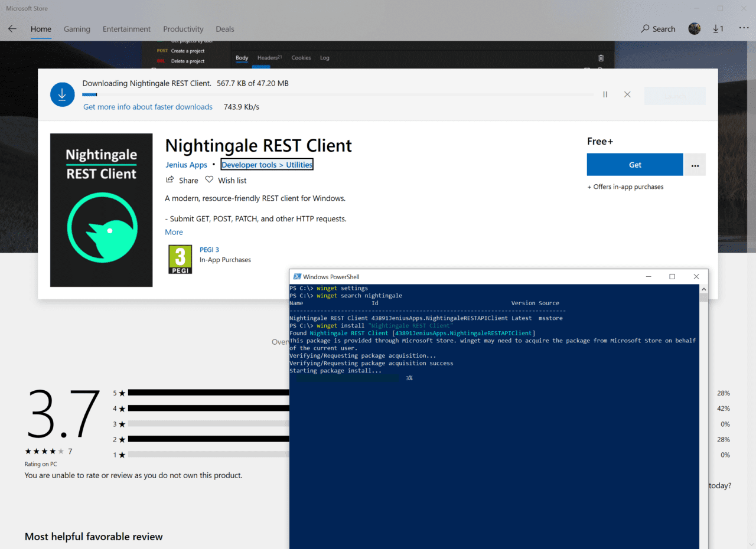Click the 42% label beside the 4 star bar
The image size is (756, 549).
[724, 409]
